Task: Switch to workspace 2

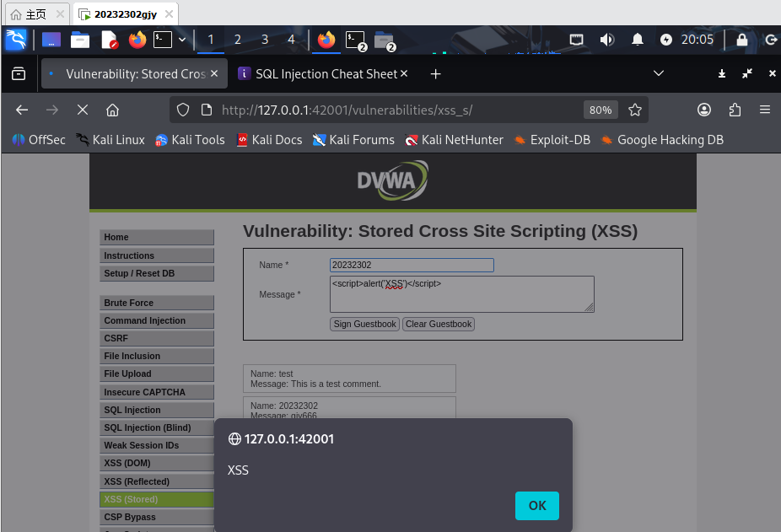Action: pyautogui.click(x=238, y=40)
